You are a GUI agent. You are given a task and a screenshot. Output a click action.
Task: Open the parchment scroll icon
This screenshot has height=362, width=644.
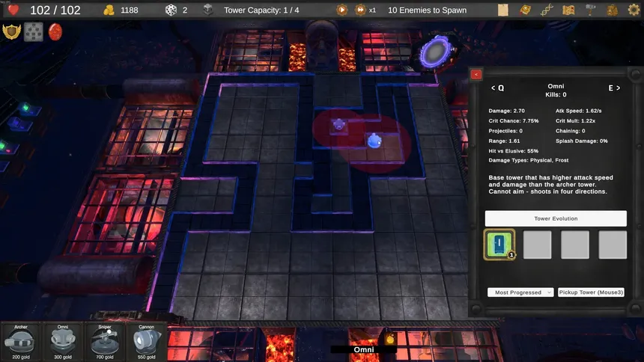[502, 10]
